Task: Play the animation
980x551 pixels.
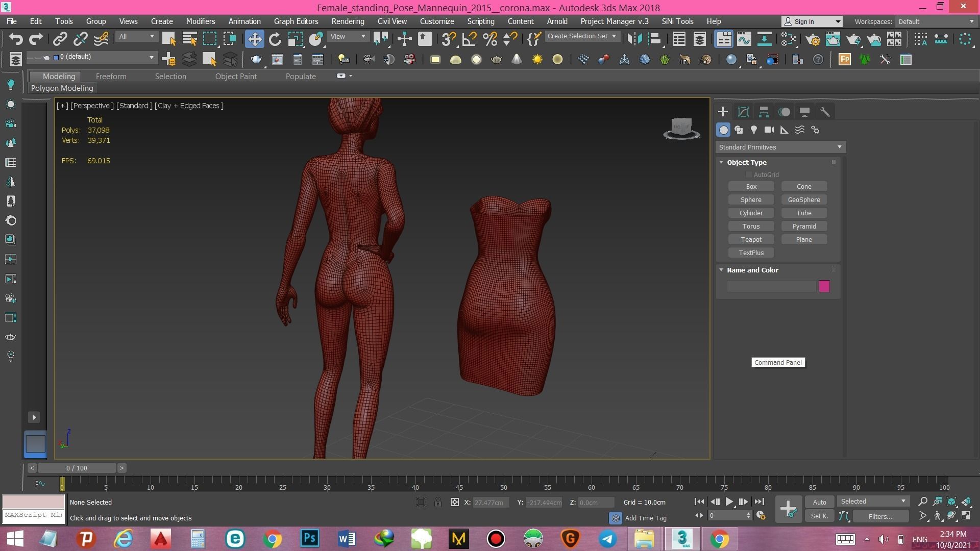Action: [729, 502]
